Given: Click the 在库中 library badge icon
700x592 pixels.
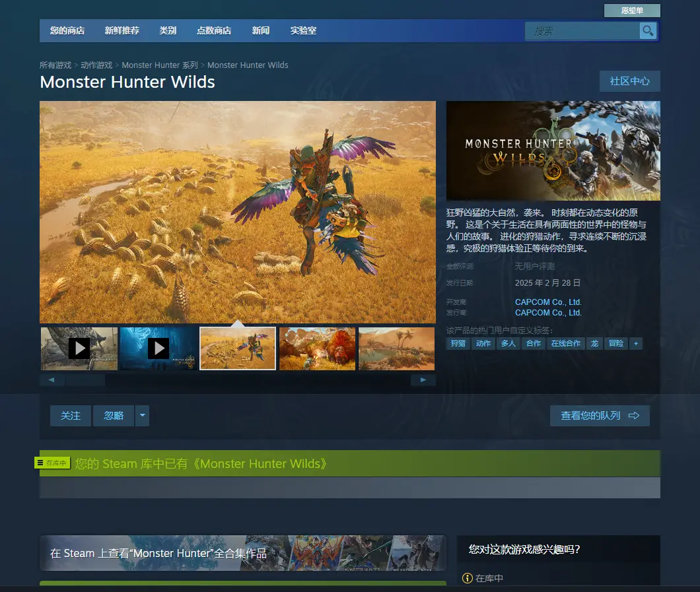Looking at the screenshot, I should pyautogui.click(x=52, y=463).
